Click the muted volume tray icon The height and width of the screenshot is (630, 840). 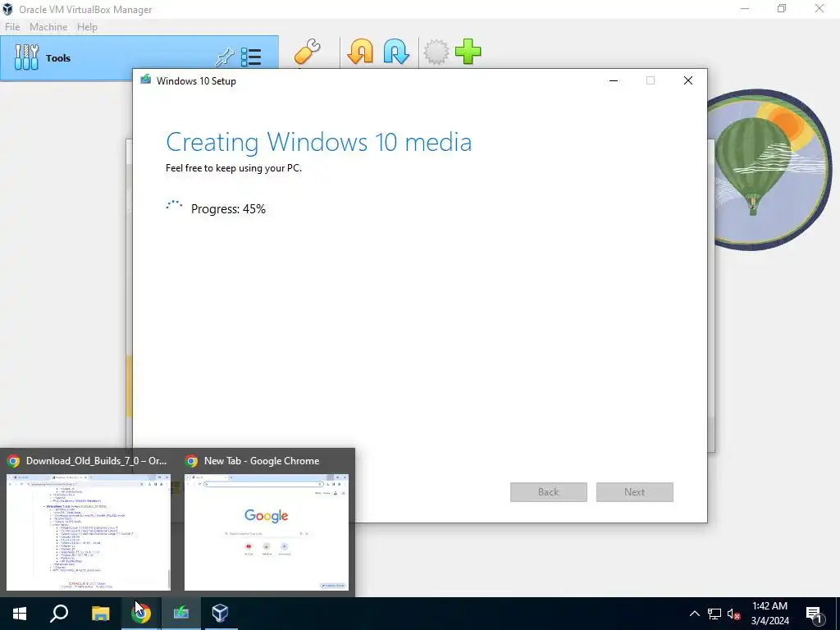pos(733,614)
